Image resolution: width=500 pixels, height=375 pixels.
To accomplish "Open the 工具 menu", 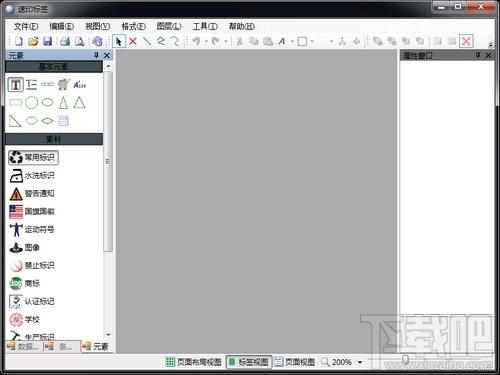I will click(x=205, y=26).
